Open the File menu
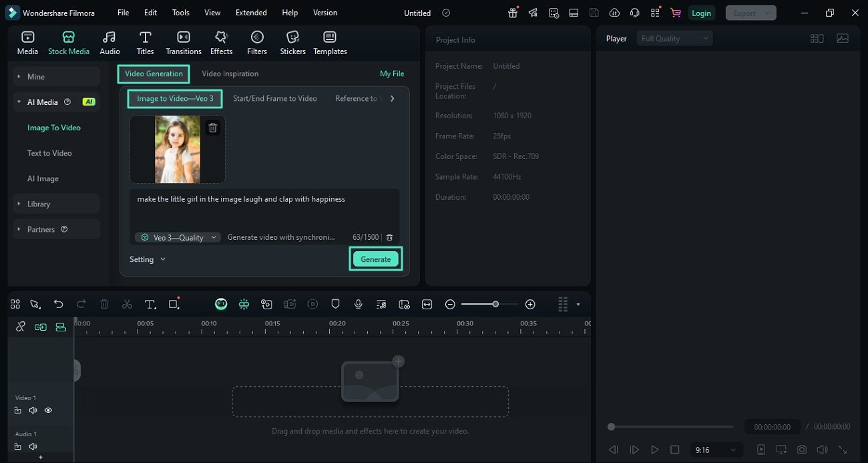This screenshot has height=463, width=868. coord(123,13)
